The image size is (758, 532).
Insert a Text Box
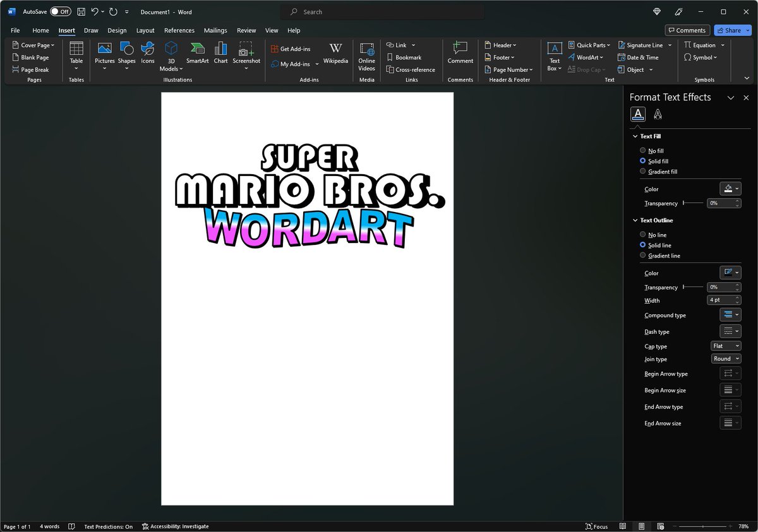pos(554,57)
